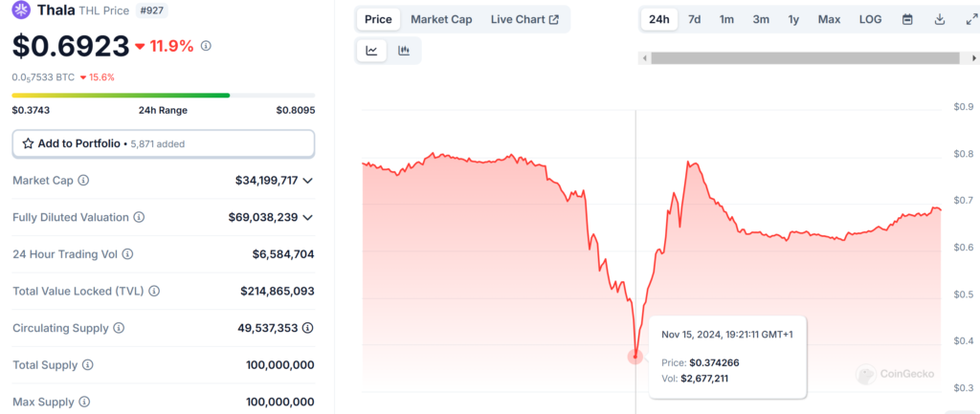
Task: Click the Vol: $2,677,211 tooltip text
Action: tap(695, 379)
